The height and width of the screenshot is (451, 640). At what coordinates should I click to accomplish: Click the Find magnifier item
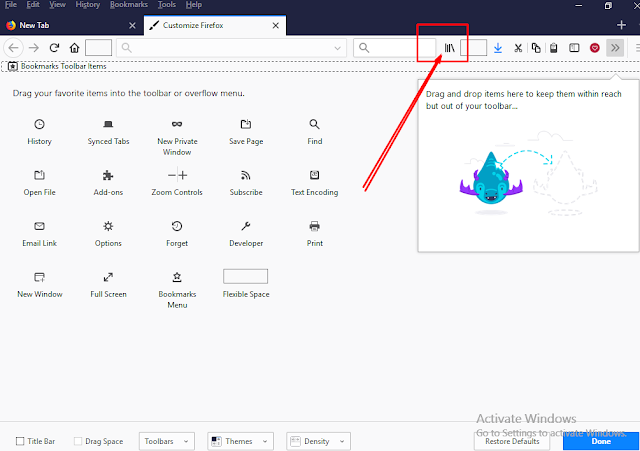[x=314, y=124]
